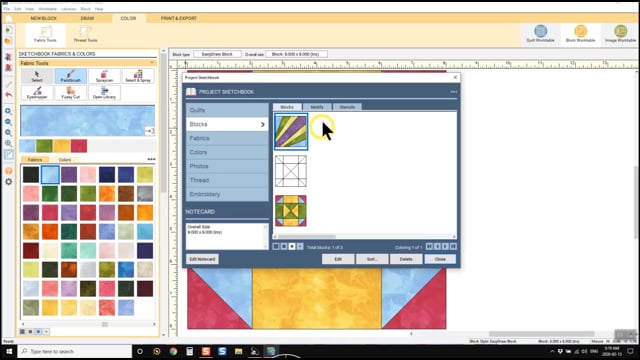This screenshot has width=640, height=360.
Task: Open the Thread section in Sketchbook
Action: [227, 180]
